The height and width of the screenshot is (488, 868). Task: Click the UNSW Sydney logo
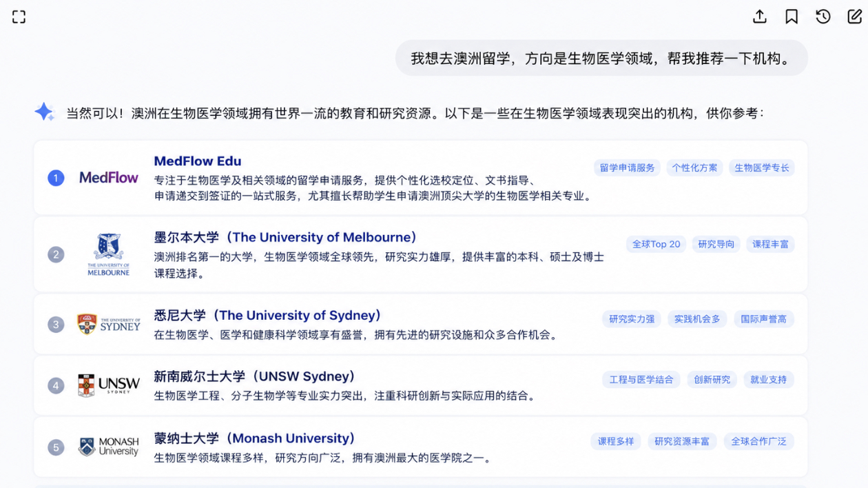pos(109,385)
